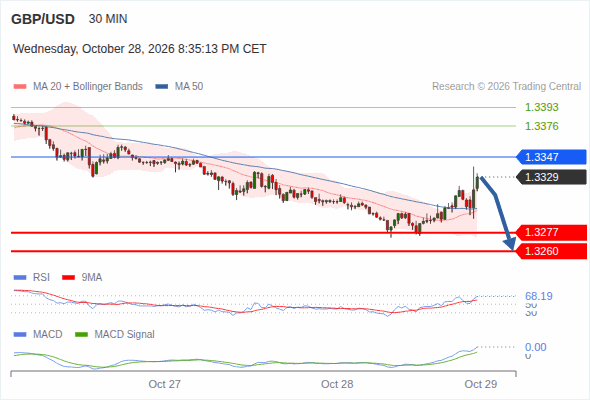Screen dimensions: 590x400
Task: Click the Oct 29 date axis label
Action: click(x=481, y=384)
